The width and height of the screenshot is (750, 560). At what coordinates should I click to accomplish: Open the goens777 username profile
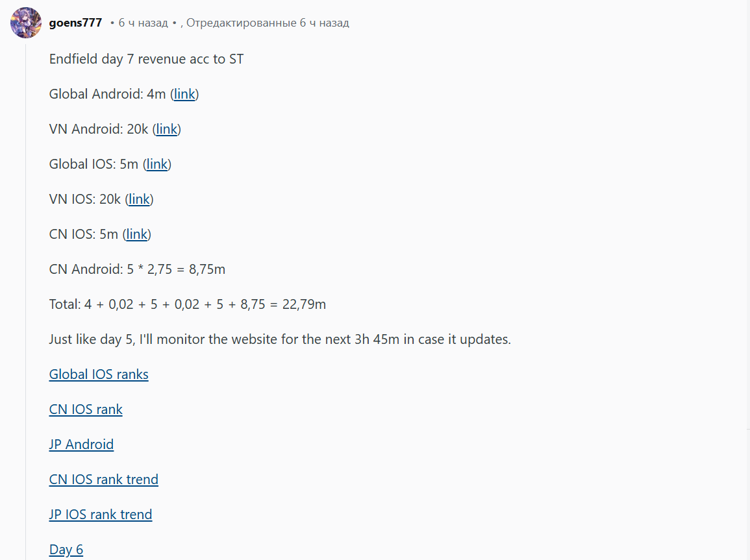click(x=75, y=23)
